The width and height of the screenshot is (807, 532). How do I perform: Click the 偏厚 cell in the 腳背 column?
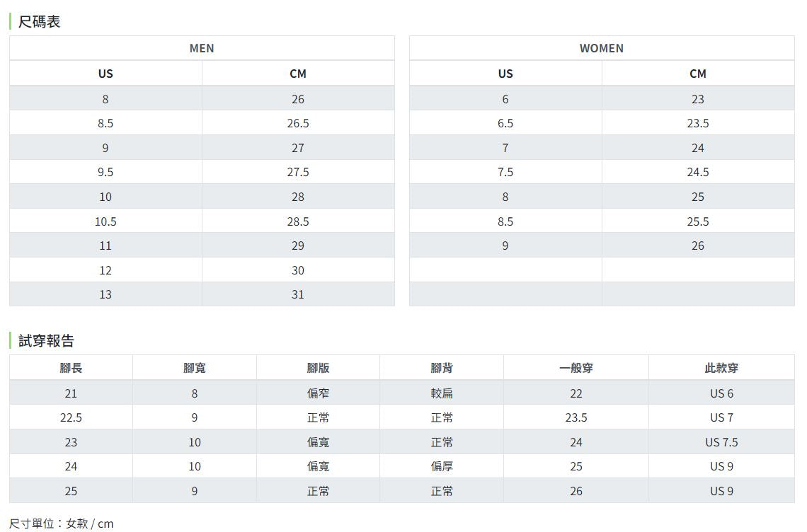[442, 466]
